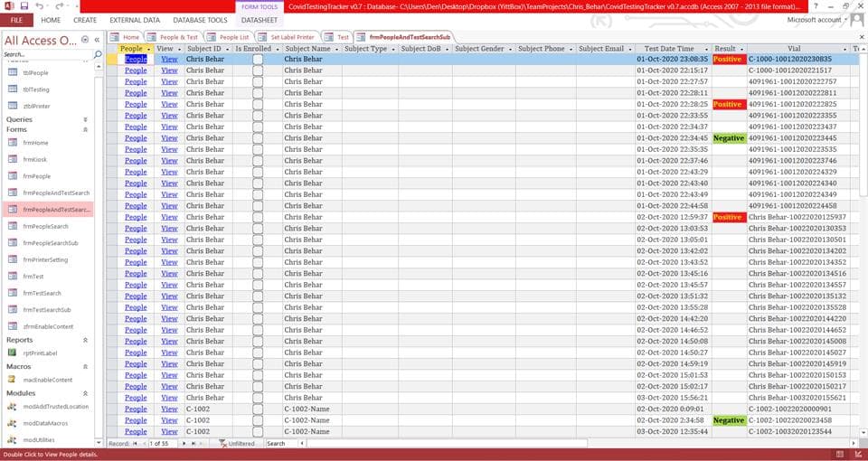The image size is (868, 461).
Task: Click the green Negative result cell at 22:34:45
Action: 730,137
